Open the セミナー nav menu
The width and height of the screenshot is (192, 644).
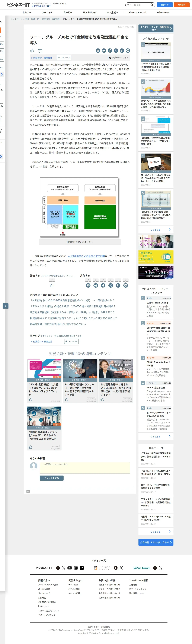[27, 12]
